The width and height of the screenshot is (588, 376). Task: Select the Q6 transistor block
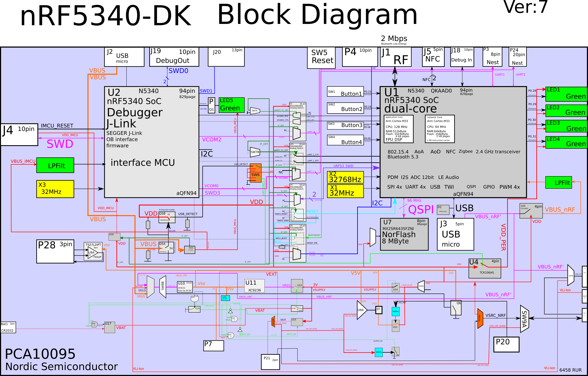coord(456,308)
